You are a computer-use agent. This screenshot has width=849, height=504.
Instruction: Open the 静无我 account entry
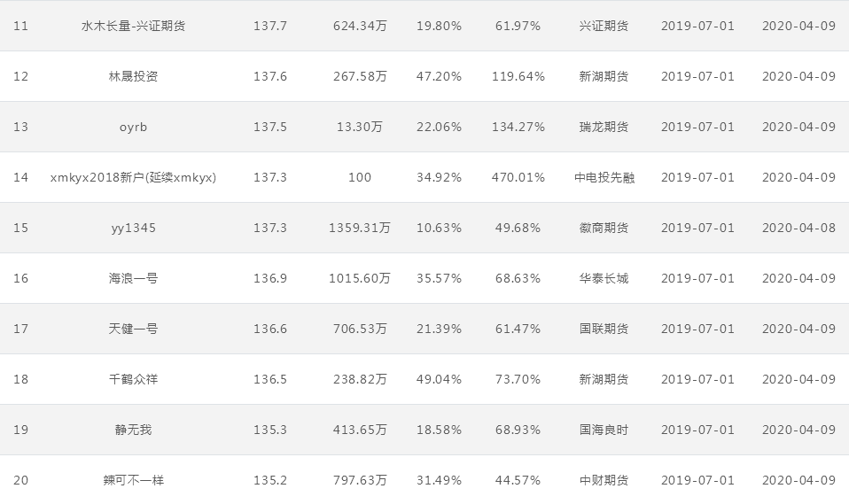point(133,430)
